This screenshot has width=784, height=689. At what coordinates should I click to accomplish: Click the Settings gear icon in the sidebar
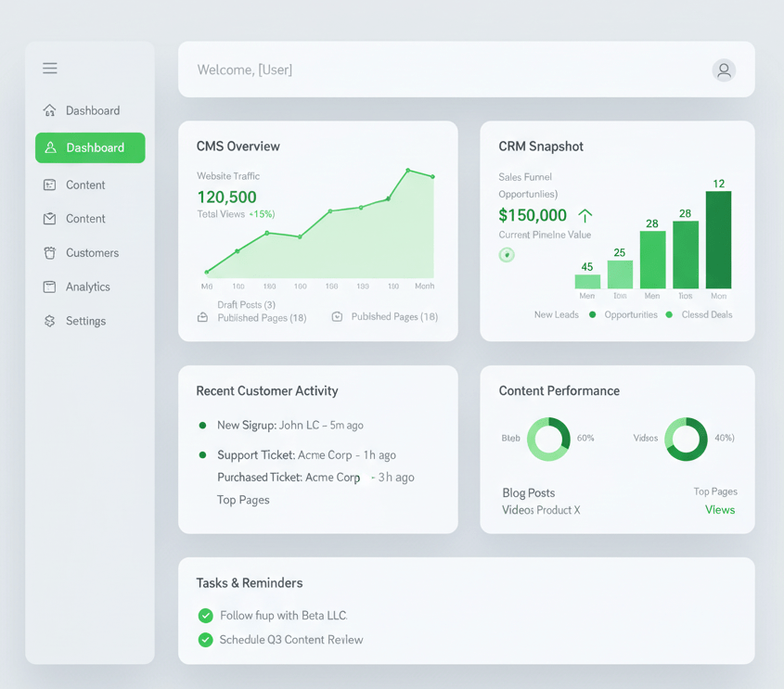[x=50, y=321]
